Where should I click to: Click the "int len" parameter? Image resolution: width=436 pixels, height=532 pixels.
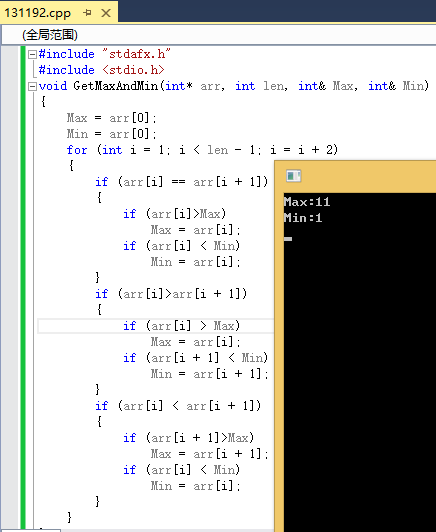point(261,86)
